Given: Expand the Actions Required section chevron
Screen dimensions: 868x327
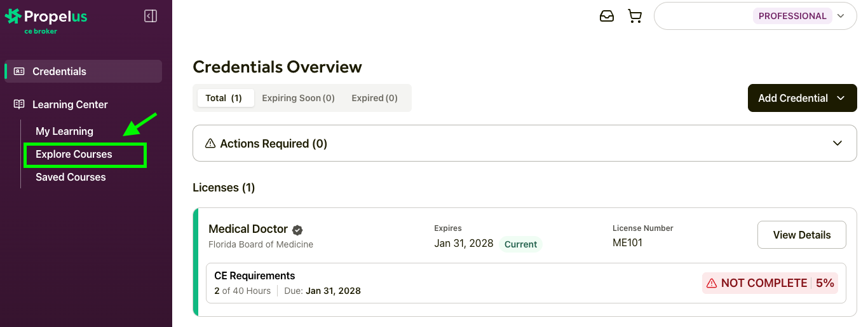Looking at the screenshot, I should pyautogui.click(x=837, y=143).
